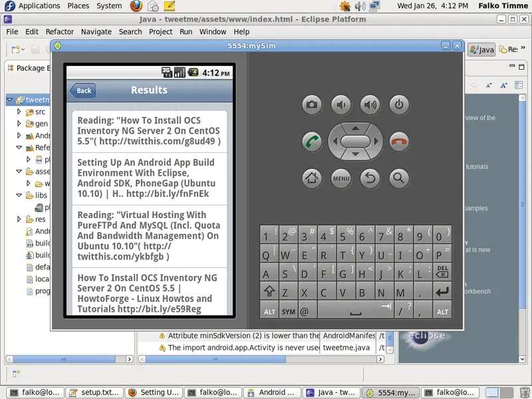The image size is (532, 399).
Task: Open the Refactor menu
Action: [60, 31]
